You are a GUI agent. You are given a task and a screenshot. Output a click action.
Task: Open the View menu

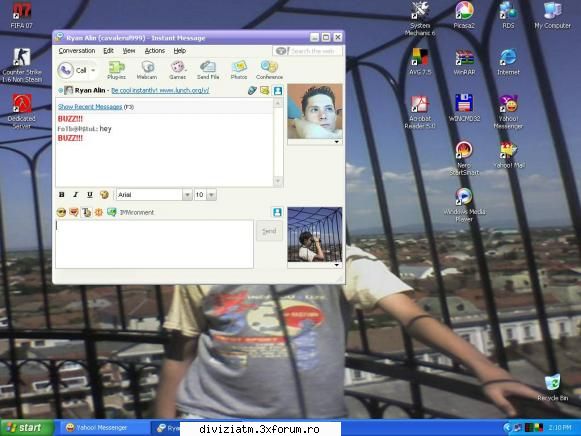point(129,51)
